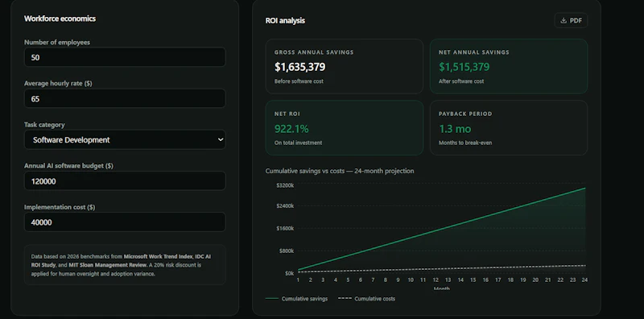Click the Microsoft Work Trend Index text
The image size is (644, 319).
pyautogui.click(x=158, y=256)
